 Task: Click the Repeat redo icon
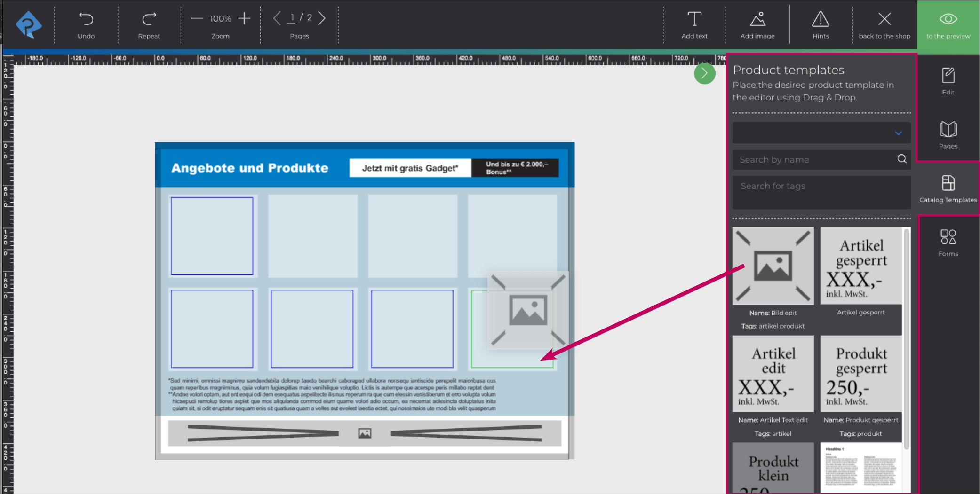[x=149, y=19]
